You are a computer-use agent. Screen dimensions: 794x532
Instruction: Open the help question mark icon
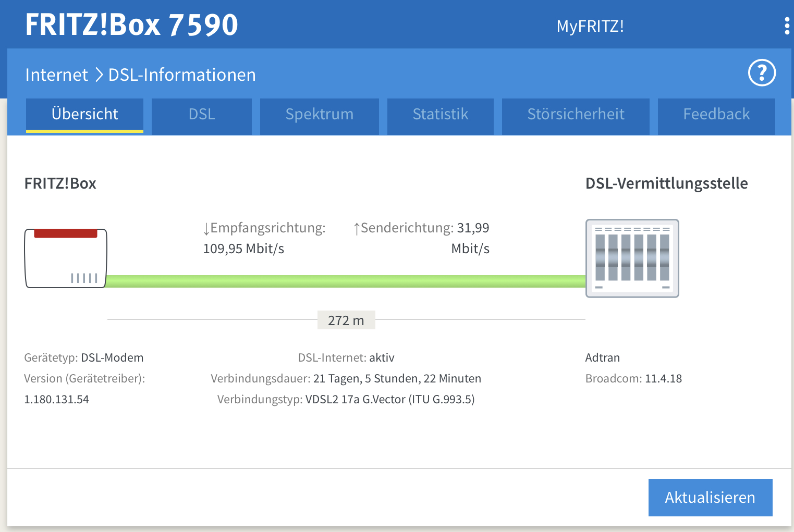pyautogui.click(x=762, y=73)
